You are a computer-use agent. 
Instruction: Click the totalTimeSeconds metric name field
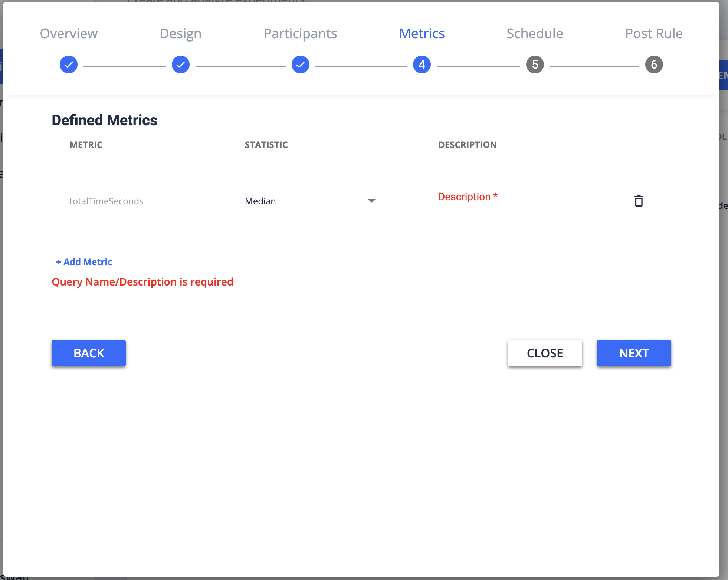tap(134, 201)
